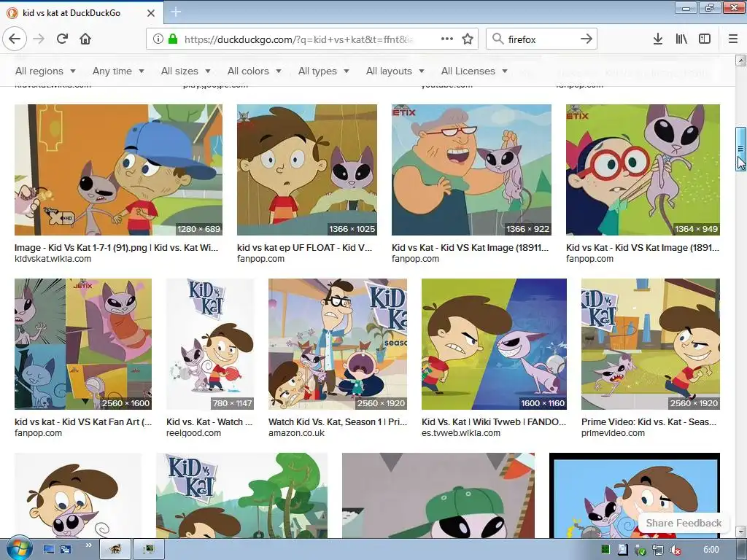The height and width of the screenshot is (560, 747).
Task: Expand the All colors filter
Action: 255,71
